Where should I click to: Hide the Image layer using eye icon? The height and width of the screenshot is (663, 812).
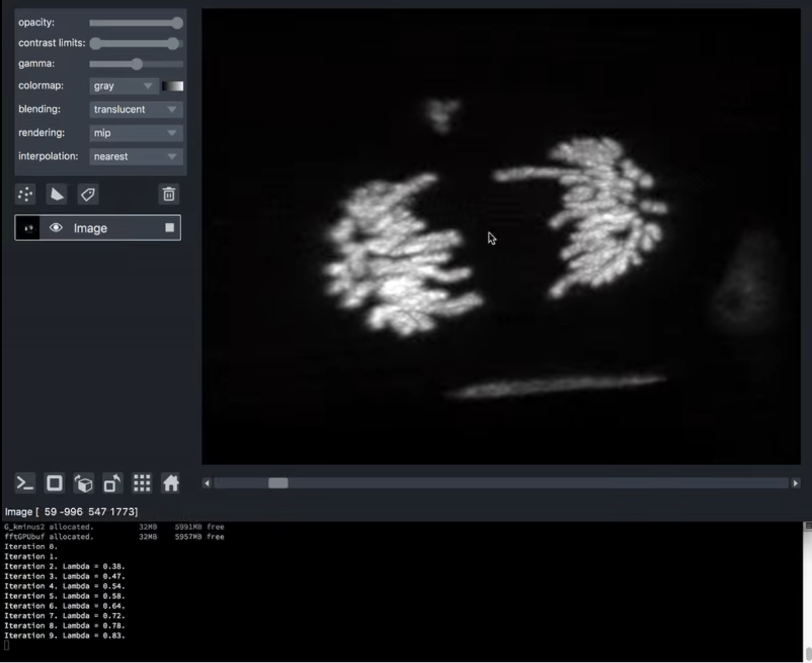(x=56, y=228)
